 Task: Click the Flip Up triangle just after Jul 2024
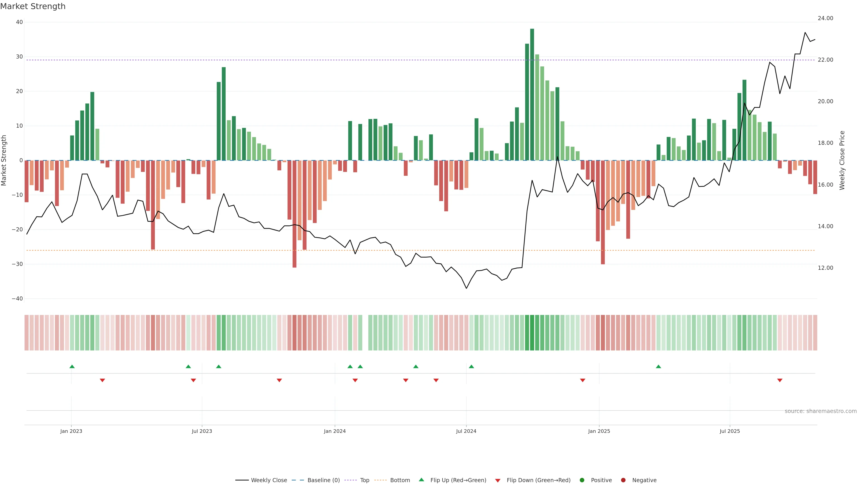click(x=471, y=366)
